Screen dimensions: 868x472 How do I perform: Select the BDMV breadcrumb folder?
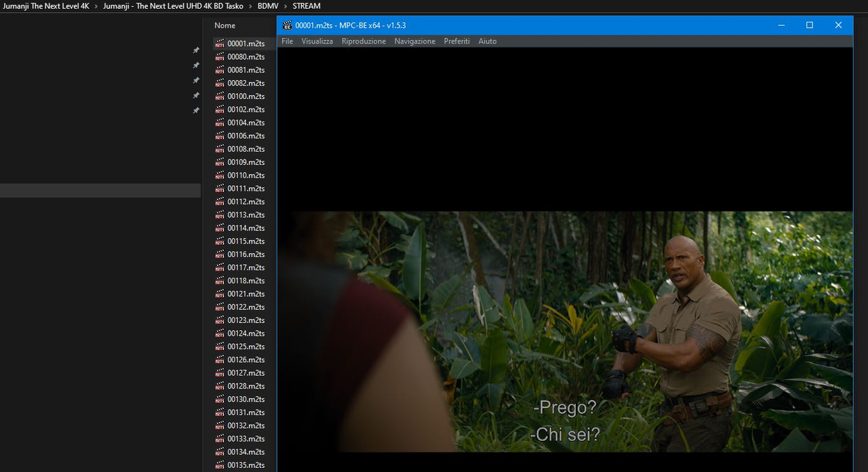pos(268,6)
